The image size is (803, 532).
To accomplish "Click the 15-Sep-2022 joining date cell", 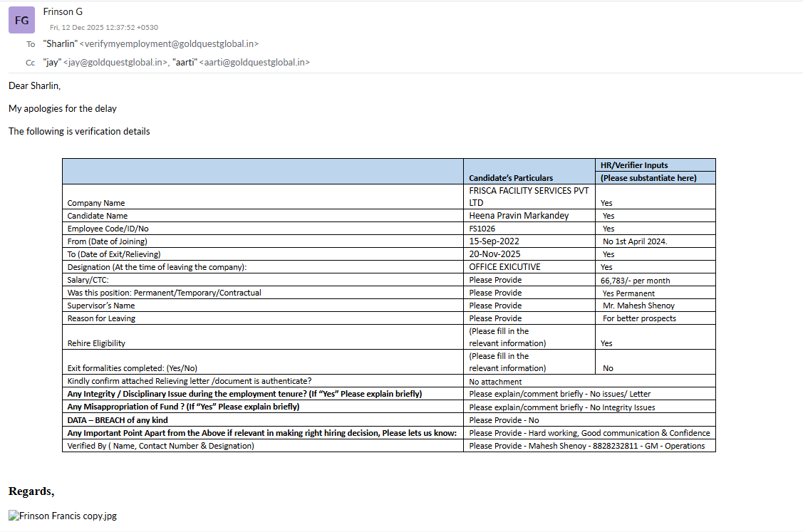I will coord(494,241).
